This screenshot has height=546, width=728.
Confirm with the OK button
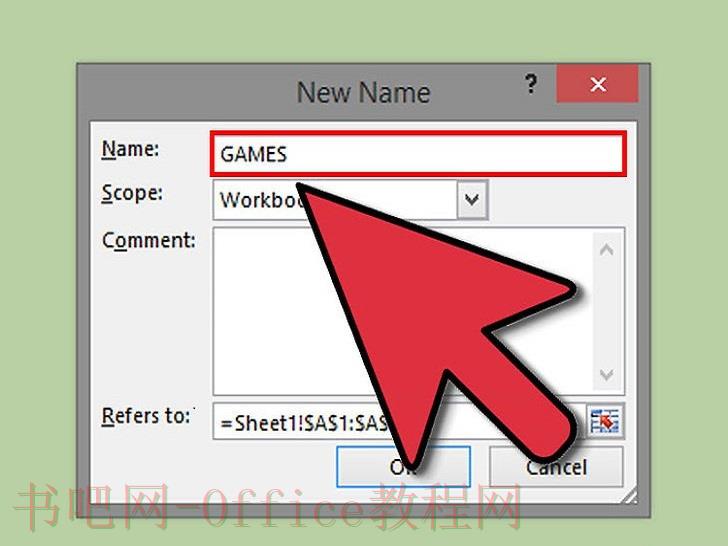coord(403,467)
